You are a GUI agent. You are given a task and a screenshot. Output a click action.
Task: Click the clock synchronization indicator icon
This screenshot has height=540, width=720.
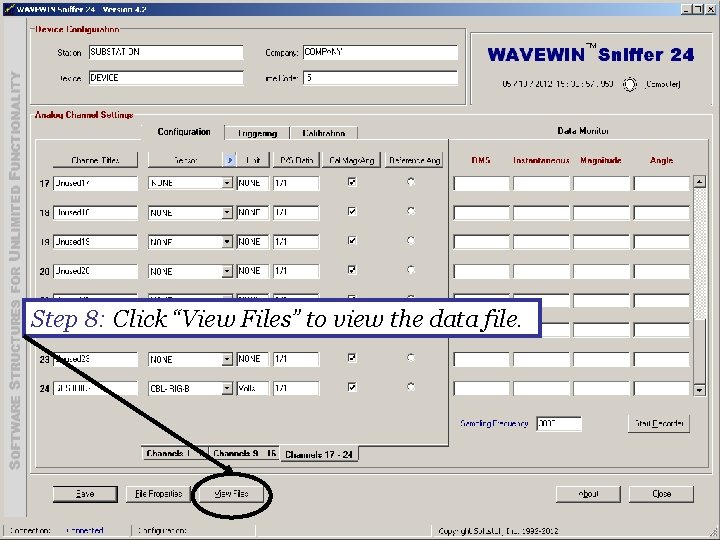click(x=630, y=84)
